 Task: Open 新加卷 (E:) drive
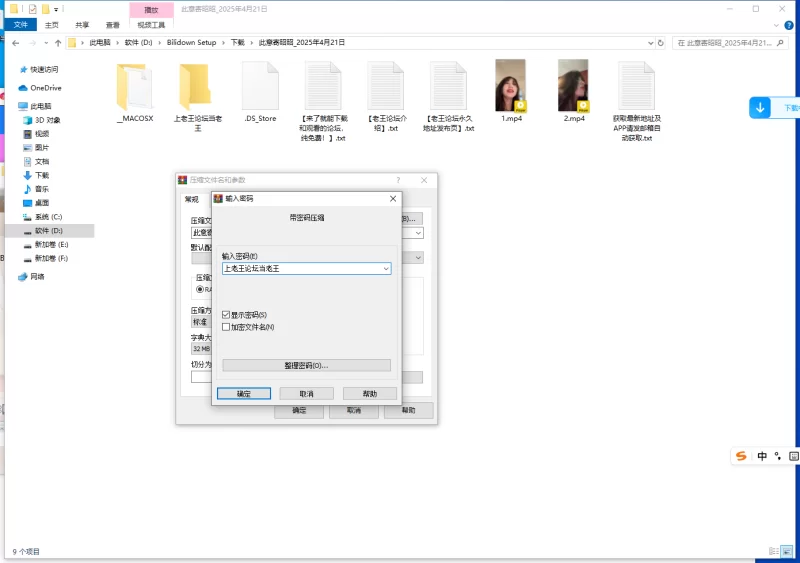[x=46, y=244]
